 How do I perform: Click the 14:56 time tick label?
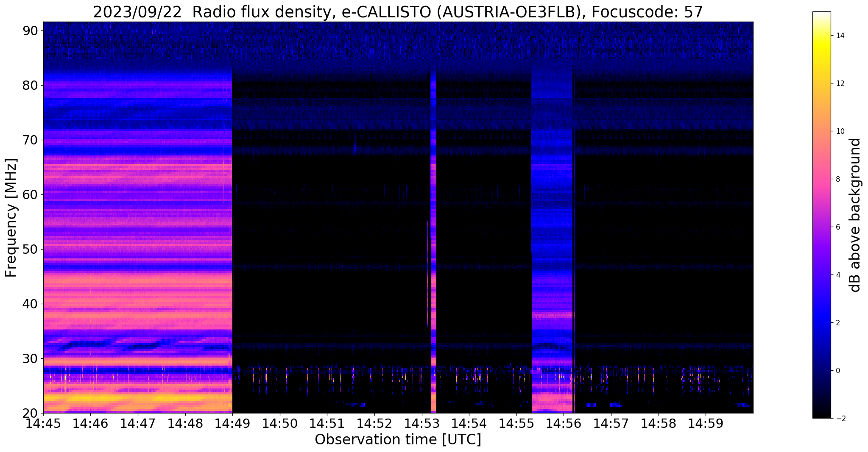click(x=564, y=423)
